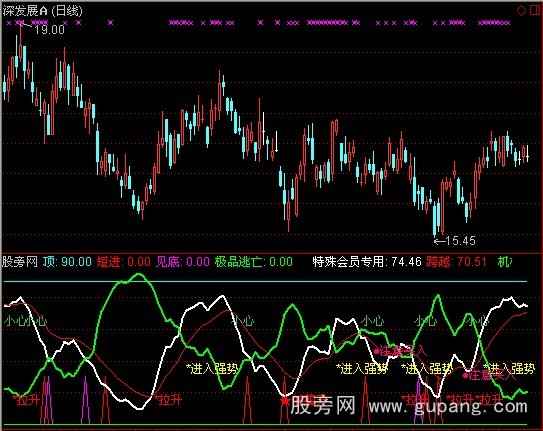Viewport: 543px width, 431px height.
Task: Click the *拉升 label at far left
Action: [26, 400]
